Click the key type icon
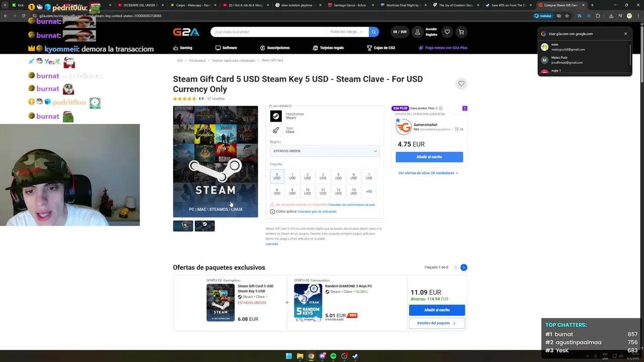 pyautogui.click(x=276, y=130)
